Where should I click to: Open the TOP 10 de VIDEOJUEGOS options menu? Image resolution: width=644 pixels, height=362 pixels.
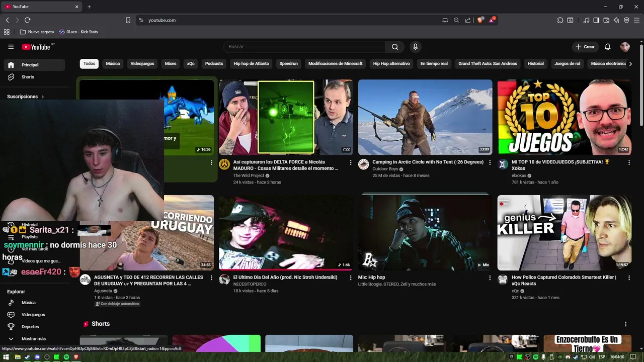[x=629, y=162]
